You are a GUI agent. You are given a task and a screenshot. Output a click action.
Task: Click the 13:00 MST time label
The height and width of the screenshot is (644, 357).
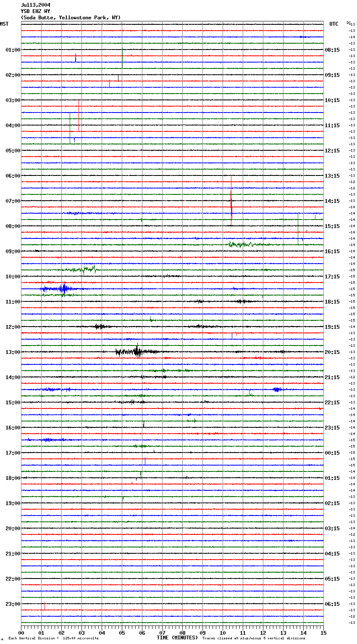(13, 352)
